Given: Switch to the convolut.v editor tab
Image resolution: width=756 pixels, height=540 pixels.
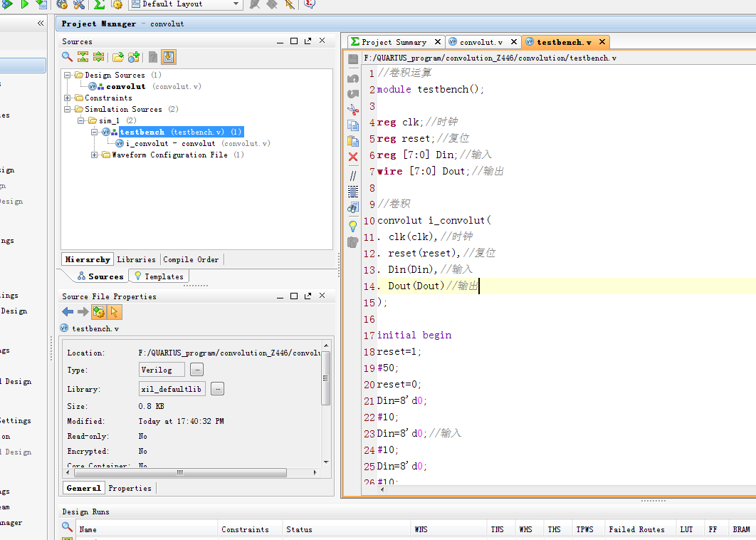Looking at the screenshot, I should [481, 42].
